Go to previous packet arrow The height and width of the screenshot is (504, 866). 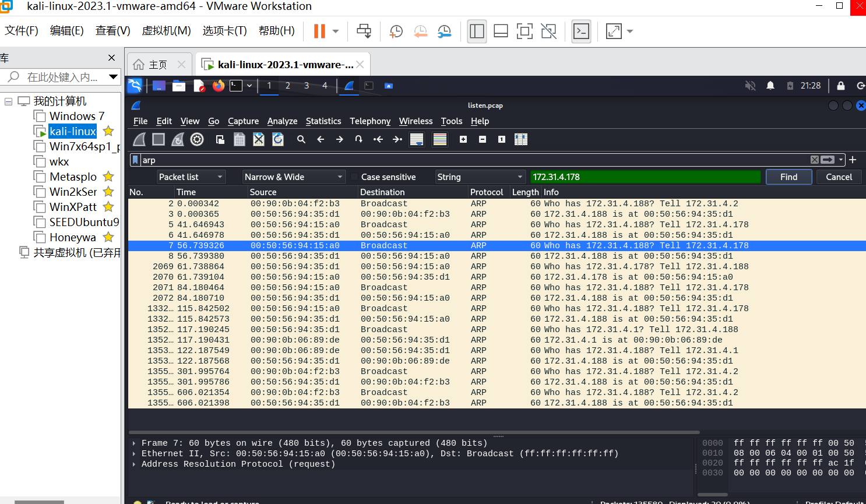click(x=321, y=139)
